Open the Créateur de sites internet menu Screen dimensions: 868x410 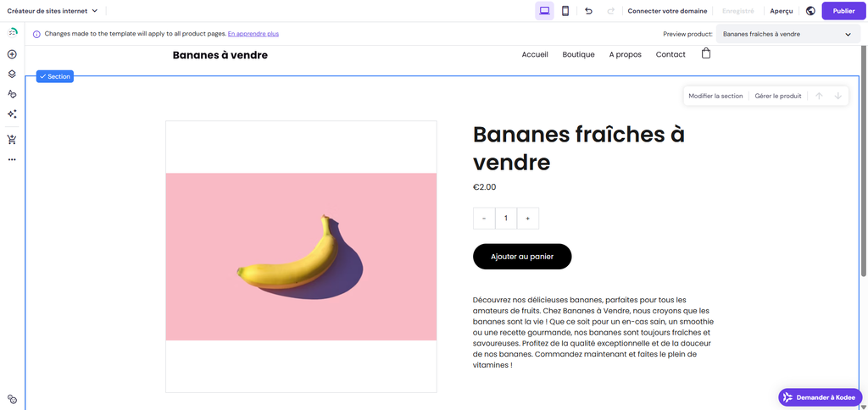coord(53,11)
